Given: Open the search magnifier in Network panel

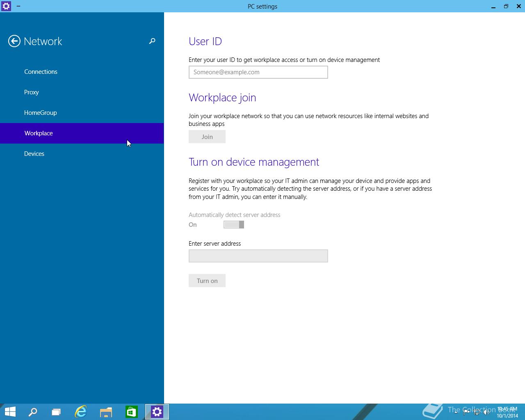Looking at the screenshot, I should 152,41.
